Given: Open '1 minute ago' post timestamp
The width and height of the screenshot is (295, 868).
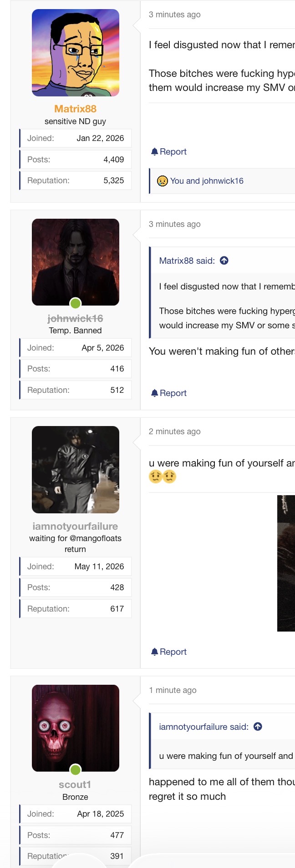Looking at the screenshot, I should 173,690.
